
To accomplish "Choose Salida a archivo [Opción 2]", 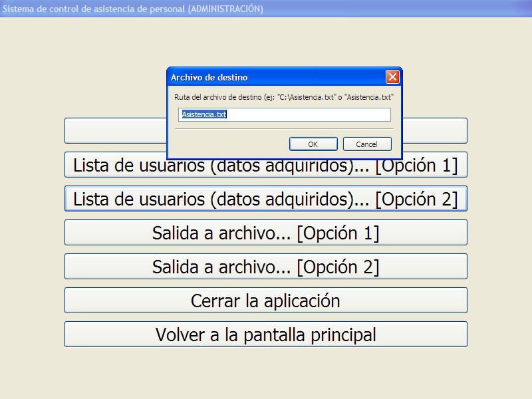I will click(265, 267).
